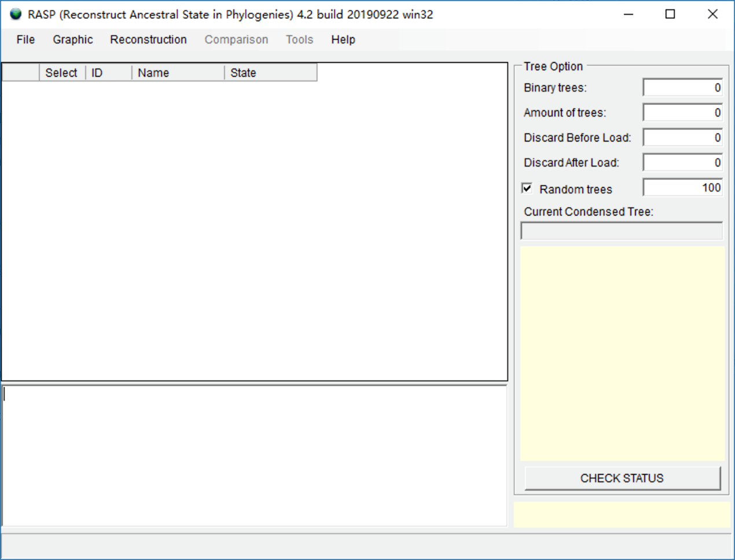Open the Comparison menu

pyautogui.click(x=236, y=39)
